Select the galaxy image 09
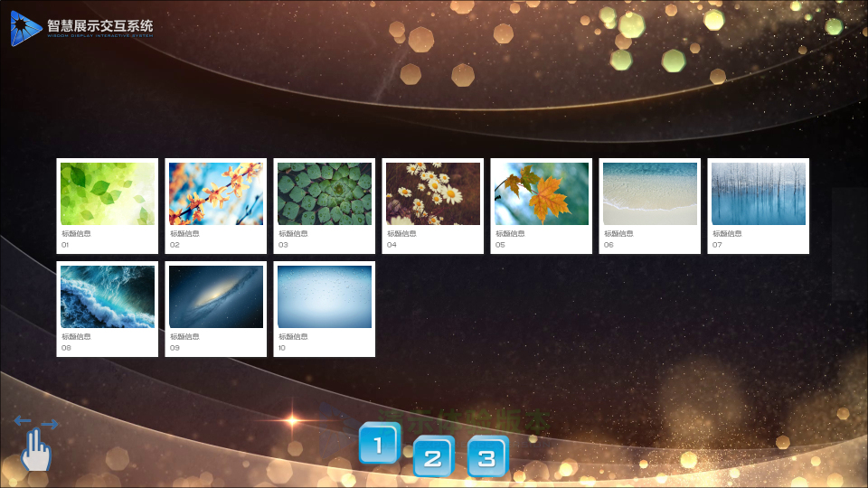The height and width of the screenshot is (488, 868). pyautogui.click(x=216, y=296)
